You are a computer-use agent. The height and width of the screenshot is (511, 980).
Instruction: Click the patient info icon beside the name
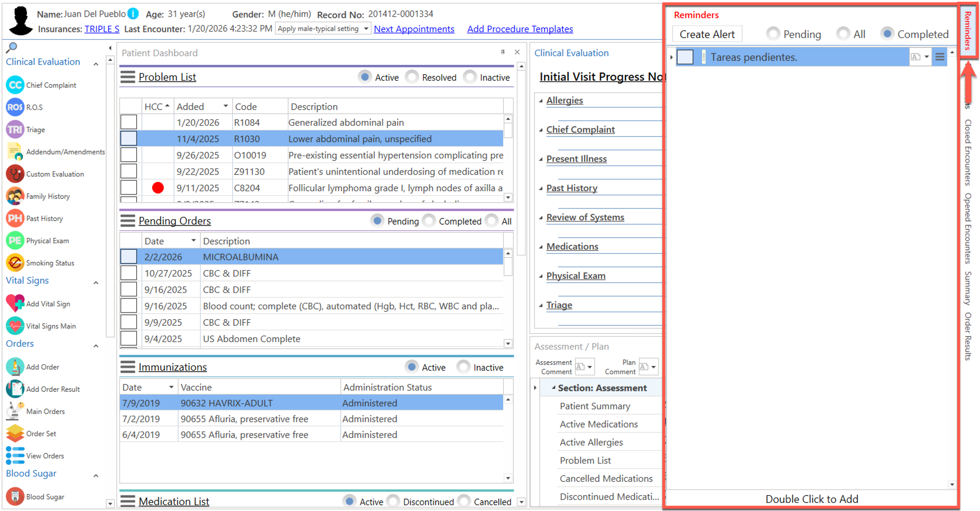[x=133, y=14]
